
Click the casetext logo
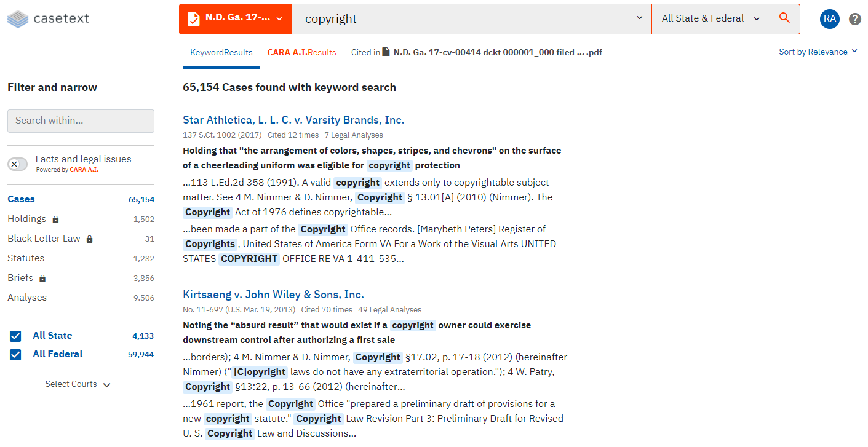[x=48, y=18]
